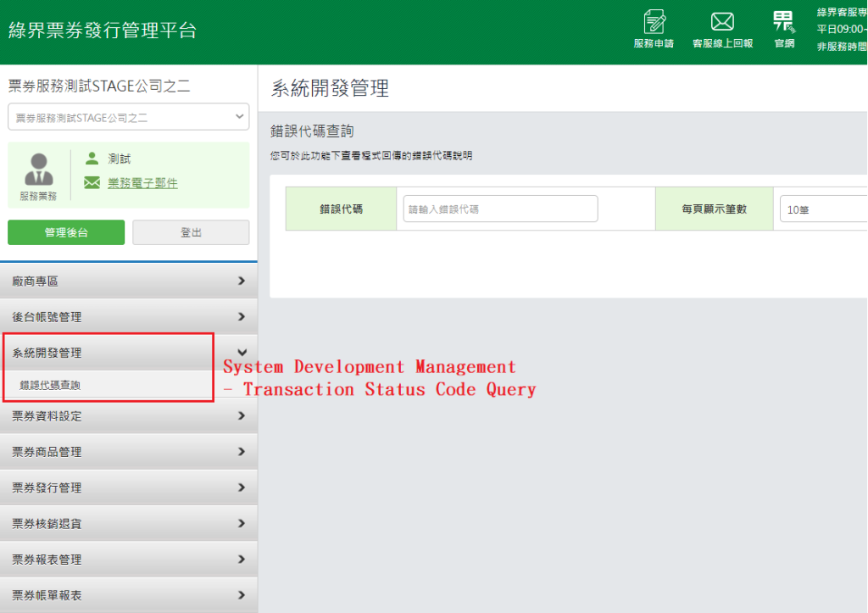Viewport: 868px width, 613px height.
Task: Click the 管理後台 green button
Action: [65, 231]
